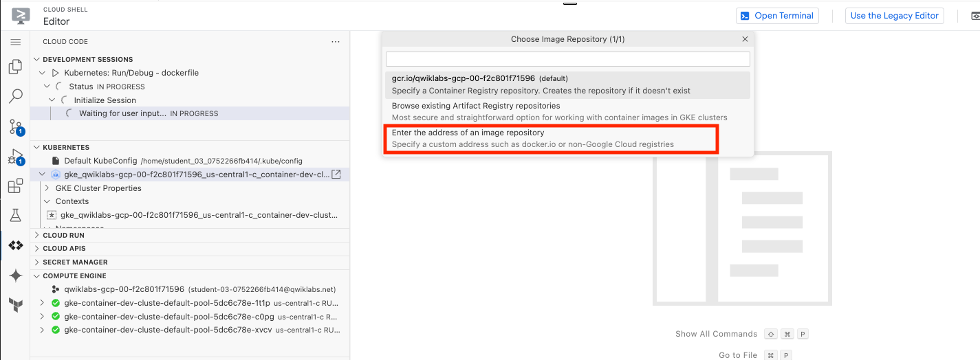Expand the Secret Manager section

coord(190,262)
